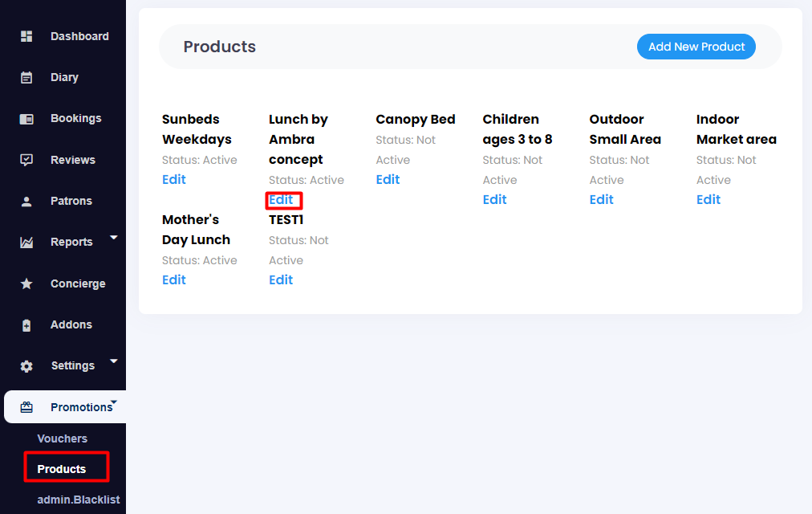Open the Reports menu label
The image size is (812, 514).
coord(71,242)
